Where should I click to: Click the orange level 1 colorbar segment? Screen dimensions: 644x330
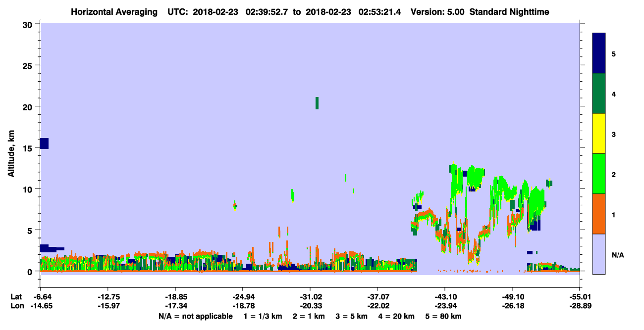pyautogui.click(x=599, y=214)
